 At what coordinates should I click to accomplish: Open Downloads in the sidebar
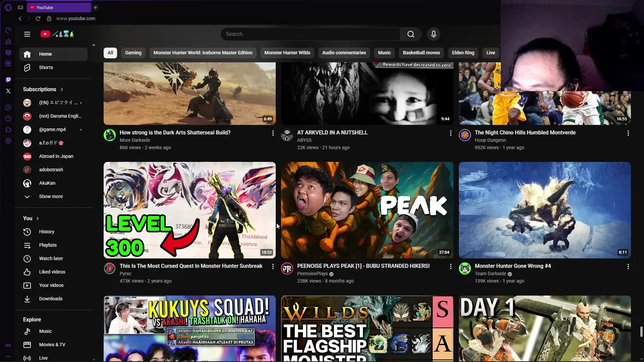(x=53, y=299)
